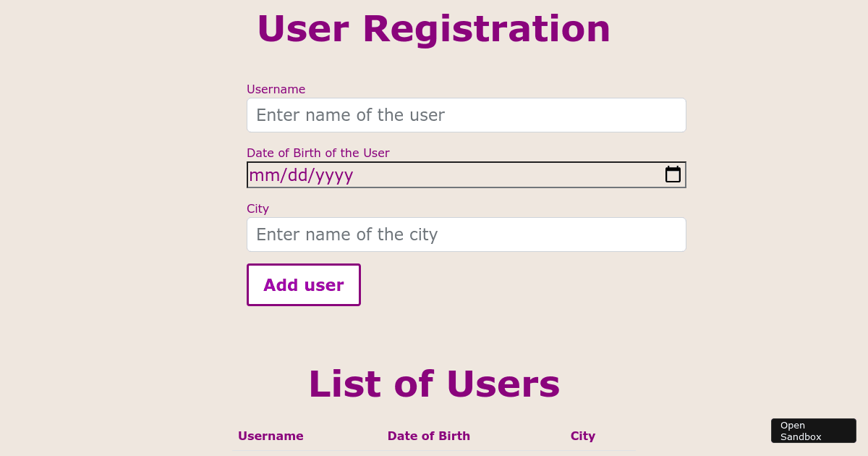This screenshot has height=456, width=868.
Task: Click inside the Username input field
Action: click(x=466, y=114)
